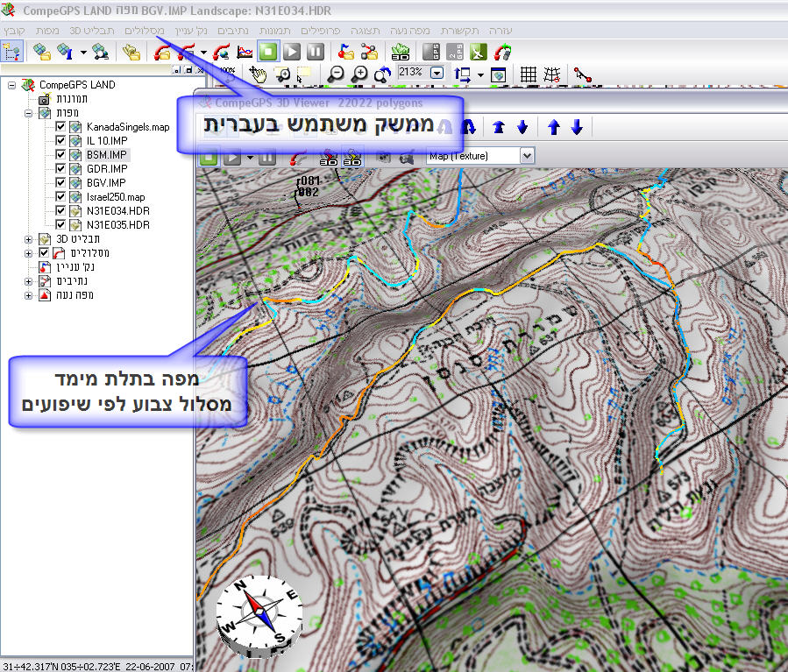Open the 3D view toolbar icon

click(x=401, y=52)
